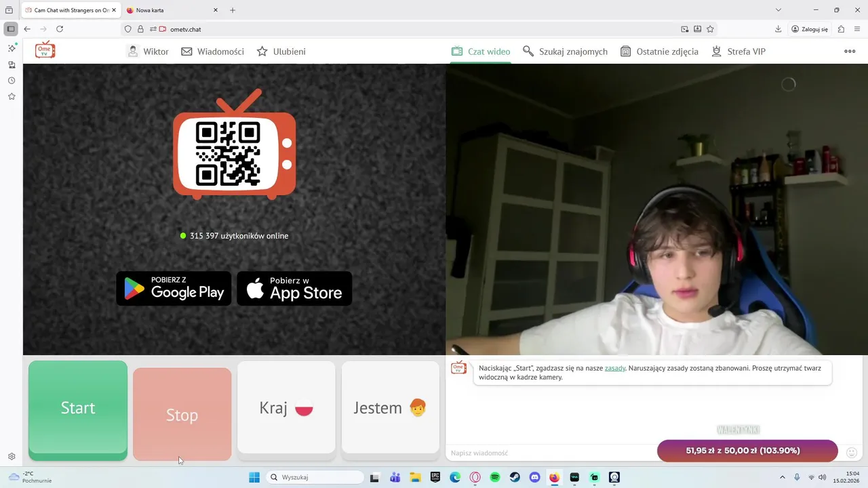Open the Kraj country selector
The height and width of the screenshot is (488, 868).
tap(286, 407)
